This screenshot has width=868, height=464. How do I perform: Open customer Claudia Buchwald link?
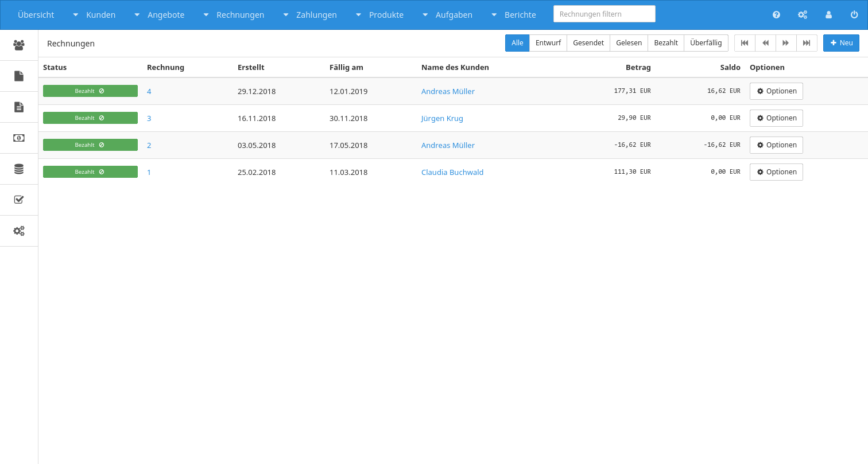point(452,172)
